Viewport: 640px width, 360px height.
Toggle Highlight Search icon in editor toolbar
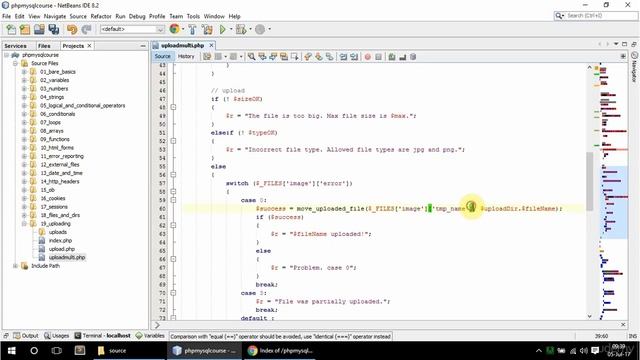[x=284, y=57]
